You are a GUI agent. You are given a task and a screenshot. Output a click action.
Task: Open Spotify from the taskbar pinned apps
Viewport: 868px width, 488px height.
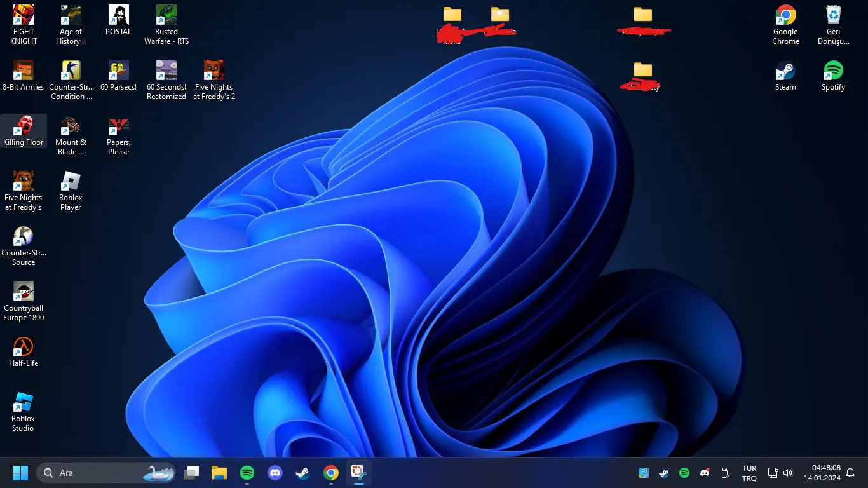coord(247,473)
